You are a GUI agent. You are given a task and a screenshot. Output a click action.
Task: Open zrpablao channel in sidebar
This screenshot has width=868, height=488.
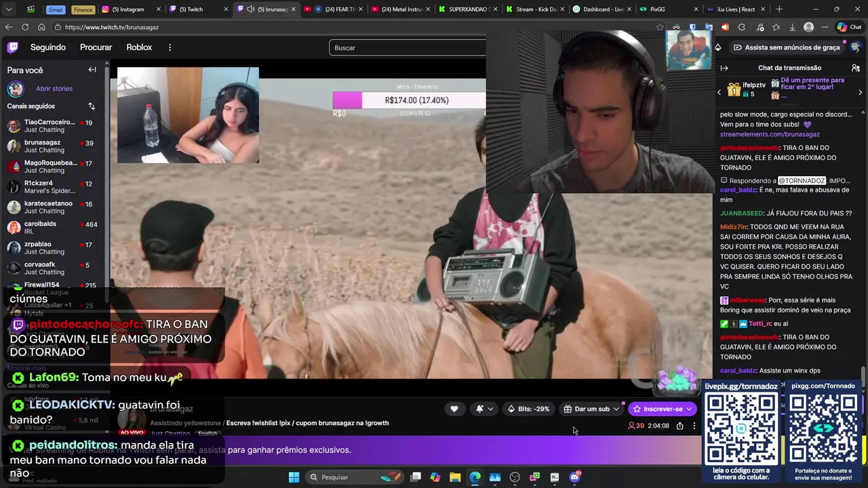pos(54,248)
